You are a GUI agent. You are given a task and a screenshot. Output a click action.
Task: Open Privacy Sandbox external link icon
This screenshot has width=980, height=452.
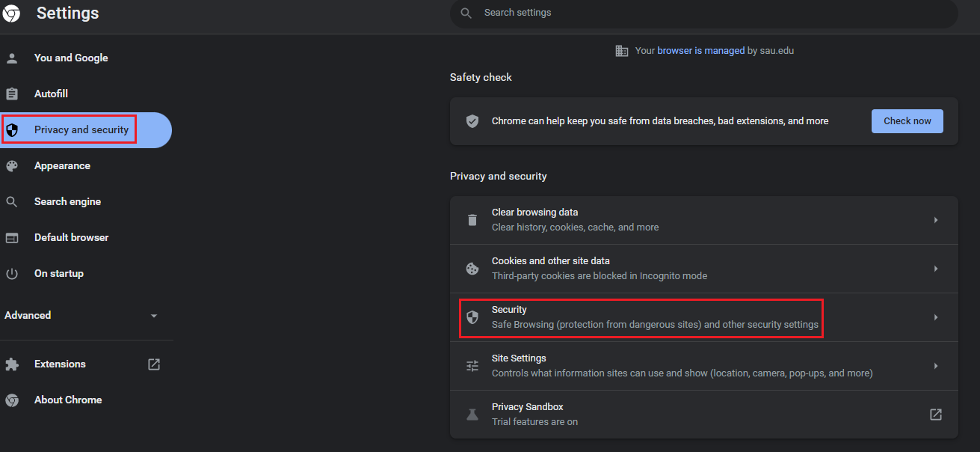tap(936, 415)
